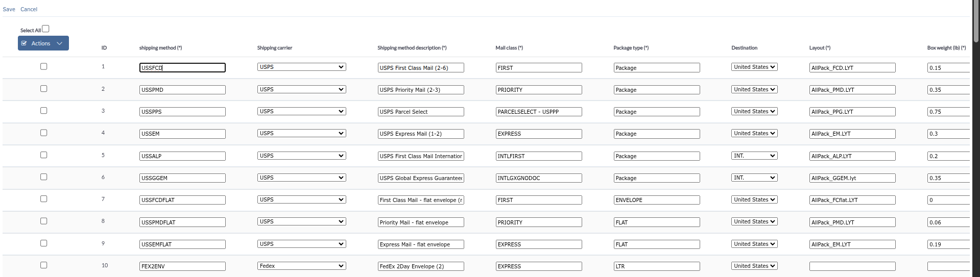Click the vertical scrollbar on the right
Viewport: 980px width, 277px height.
coord(976,23)
